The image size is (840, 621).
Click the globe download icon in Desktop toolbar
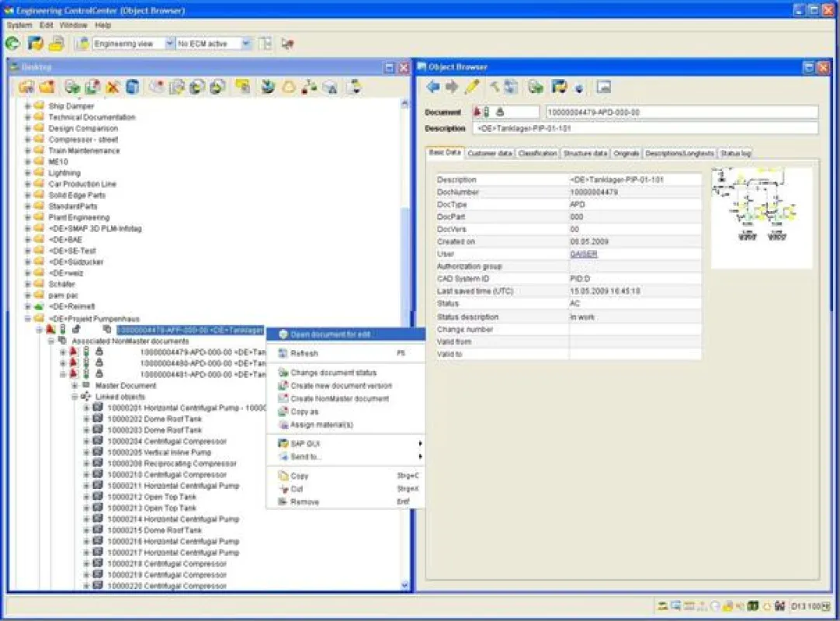coord(268,88)
